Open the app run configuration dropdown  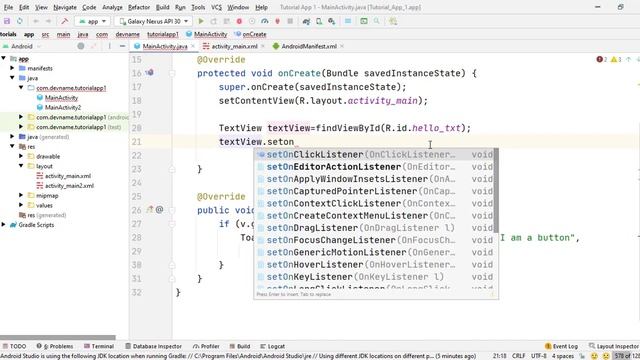pos(92,21)
